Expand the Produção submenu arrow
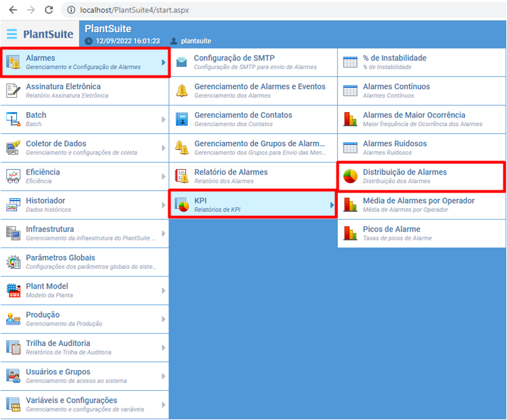Viewport: 507px width, 420px height. tap(163, 319)
